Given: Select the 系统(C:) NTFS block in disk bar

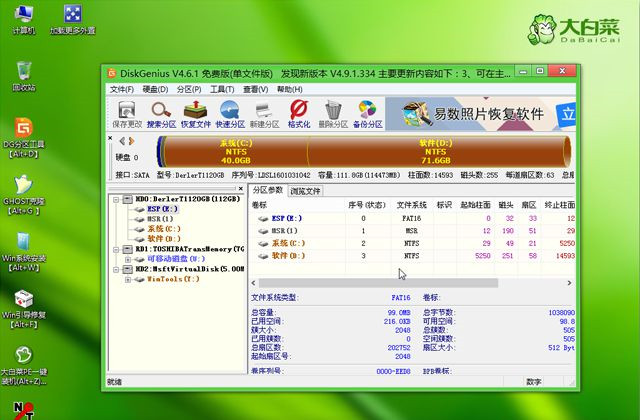Looking at the screenshot, I should click(235, 152).
